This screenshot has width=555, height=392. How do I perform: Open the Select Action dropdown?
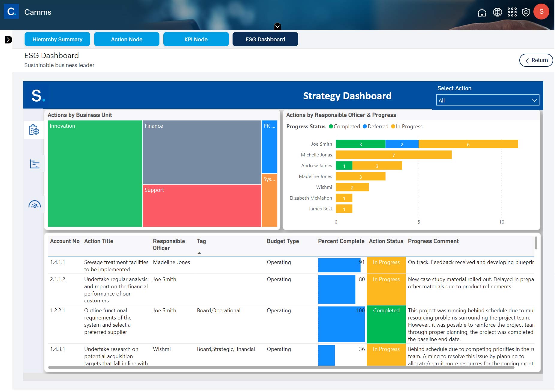(x=488, y=100)
